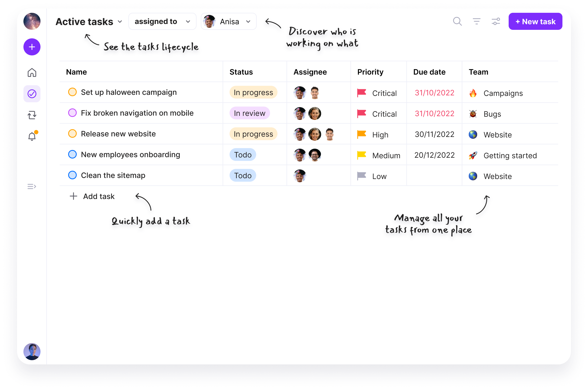The height and width of the screenshot is (390, 588).
Task: Click the search icon in toolbar
Action: 457,21
